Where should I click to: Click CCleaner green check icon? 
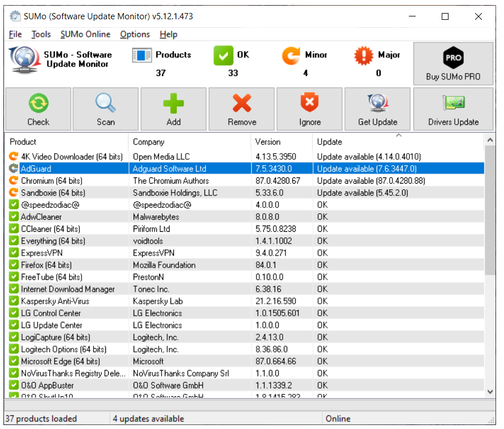14,228
